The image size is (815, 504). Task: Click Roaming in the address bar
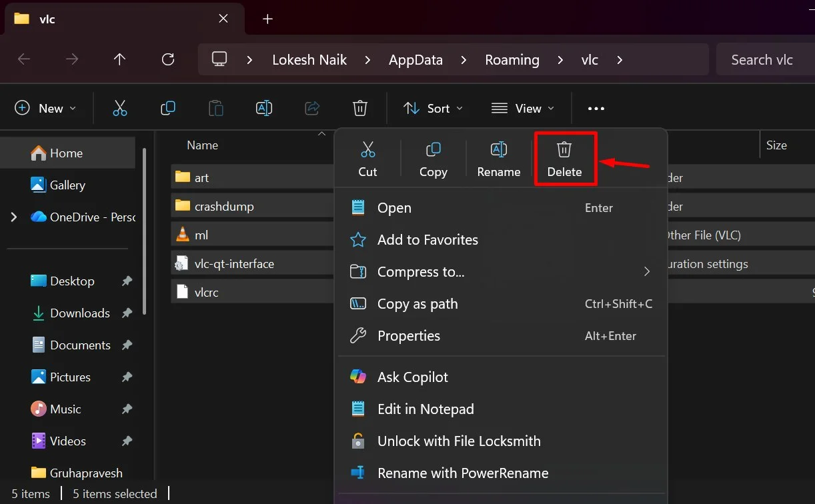[x=512, y=59]
